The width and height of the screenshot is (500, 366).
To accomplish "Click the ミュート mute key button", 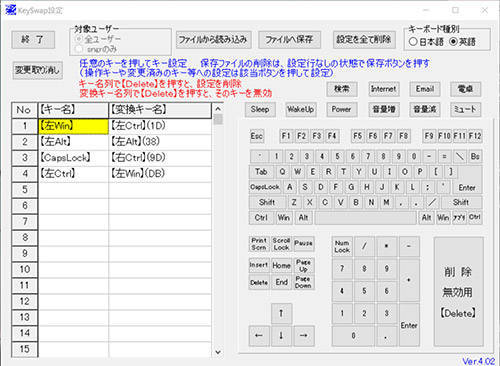I will click(465, 109).
